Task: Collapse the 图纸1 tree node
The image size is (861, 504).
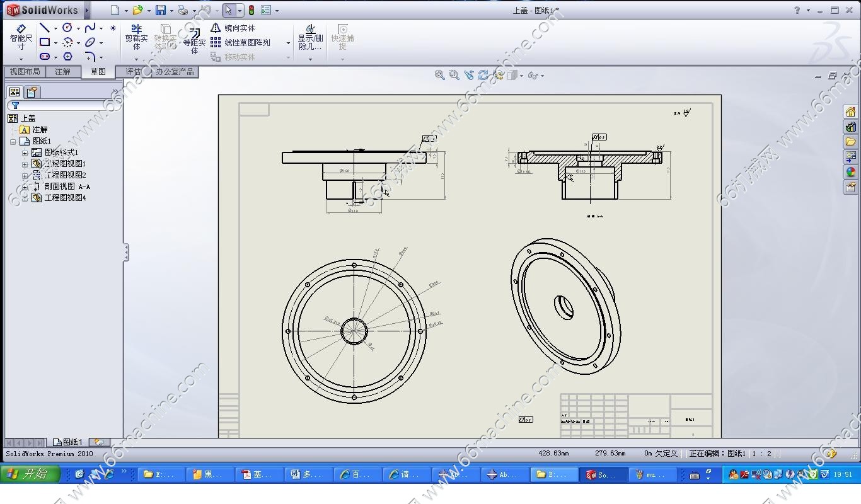Action: pyautogui.click(x=13, y=141)
